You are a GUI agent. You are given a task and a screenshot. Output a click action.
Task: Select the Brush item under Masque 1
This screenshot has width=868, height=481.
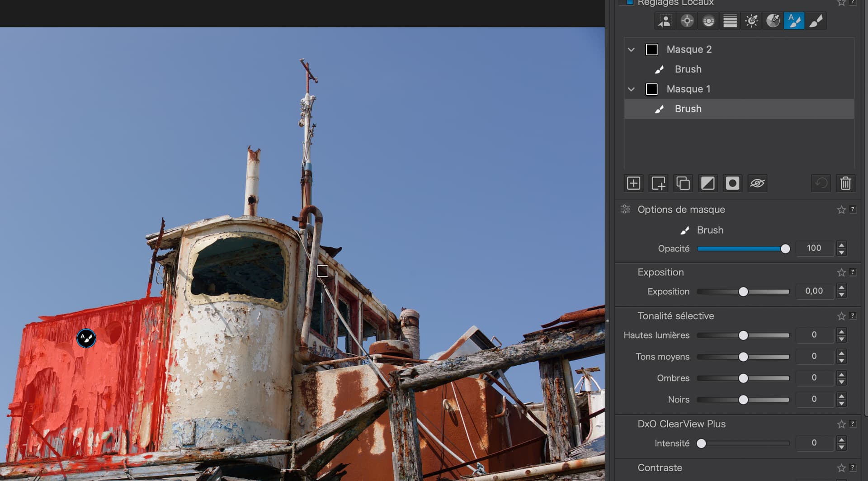[x=688, y=109]
